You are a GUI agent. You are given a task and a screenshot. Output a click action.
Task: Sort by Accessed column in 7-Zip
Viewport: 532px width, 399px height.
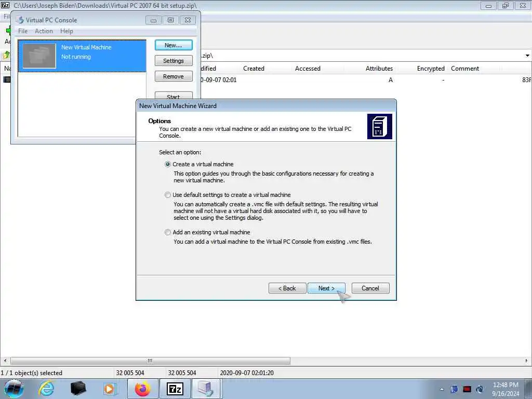tap(308, 69)
